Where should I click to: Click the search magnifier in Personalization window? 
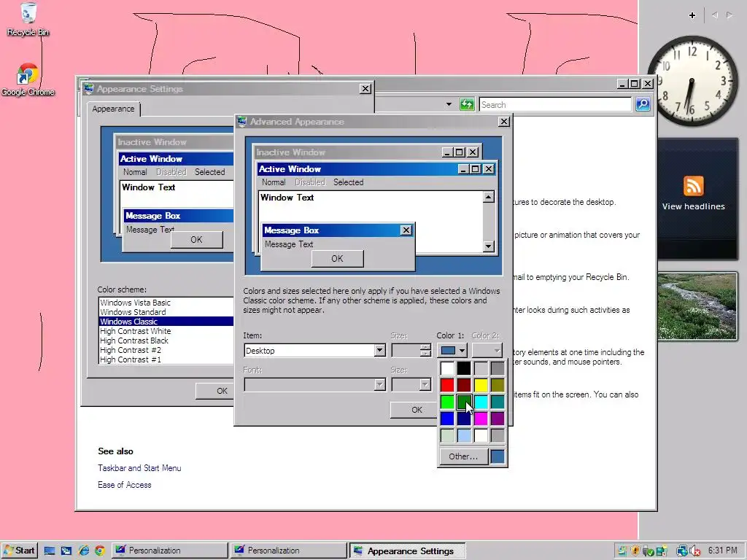(643, 104)
